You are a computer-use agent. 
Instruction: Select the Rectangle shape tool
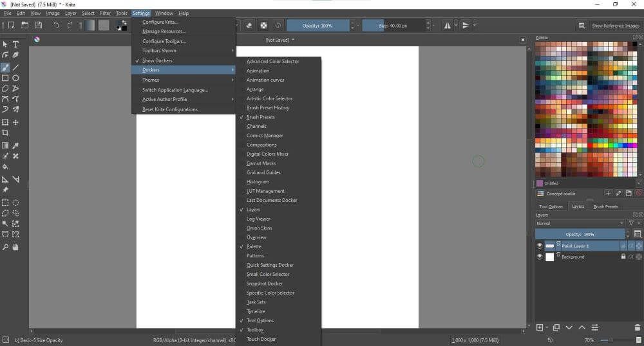point(5,78)
